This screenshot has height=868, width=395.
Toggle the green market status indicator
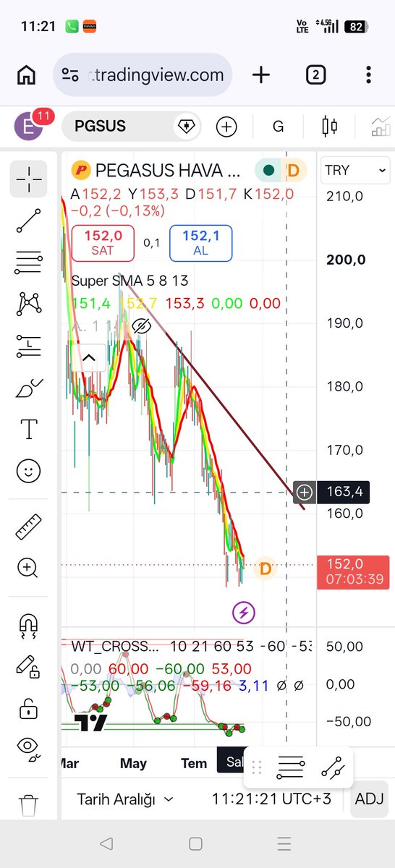coord(268,171)
